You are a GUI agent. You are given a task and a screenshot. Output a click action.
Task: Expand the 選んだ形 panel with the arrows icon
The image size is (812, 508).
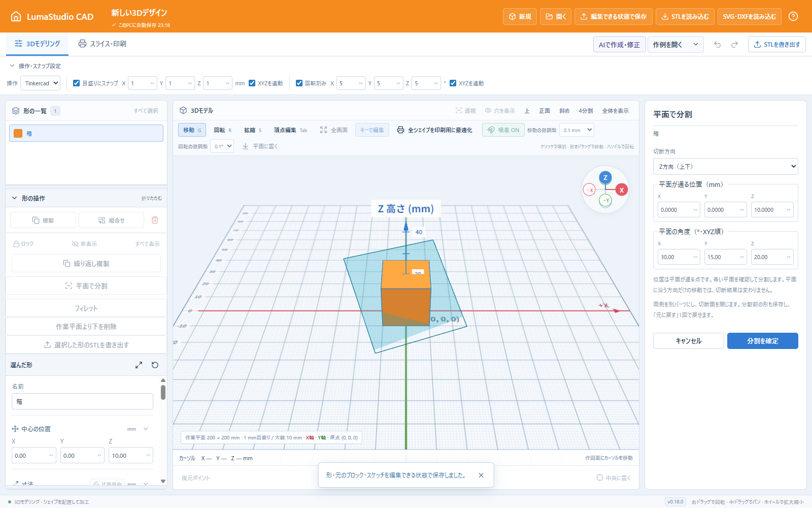(x=139, y=365)
